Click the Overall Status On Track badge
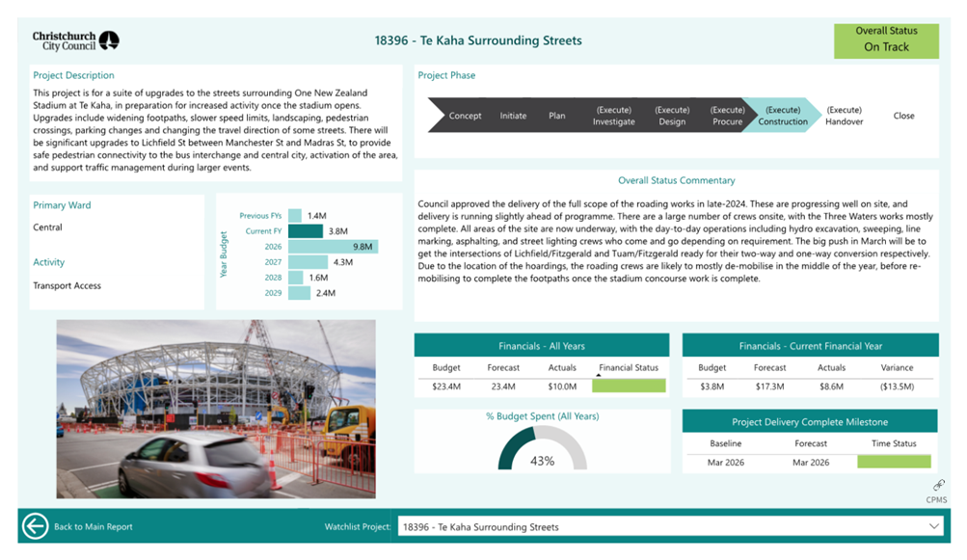 (886, 40)
